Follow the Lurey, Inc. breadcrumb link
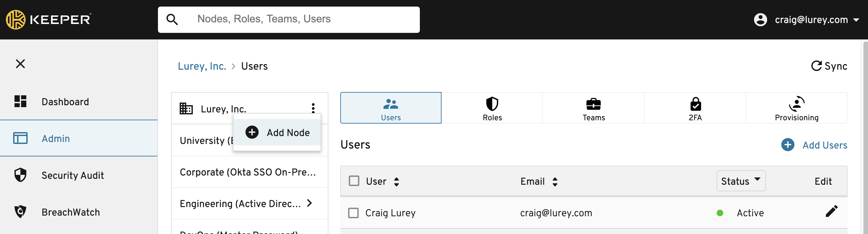The width and height of the screenshot is (868, 234). [x=202, y=66]
